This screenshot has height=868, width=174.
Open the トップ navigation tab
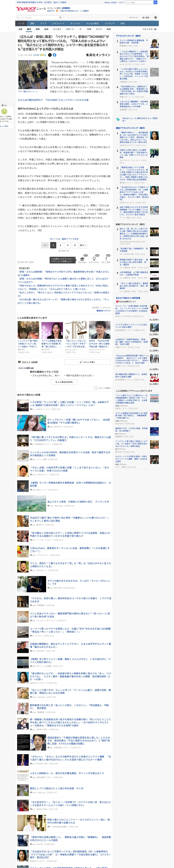click(21, 24)
